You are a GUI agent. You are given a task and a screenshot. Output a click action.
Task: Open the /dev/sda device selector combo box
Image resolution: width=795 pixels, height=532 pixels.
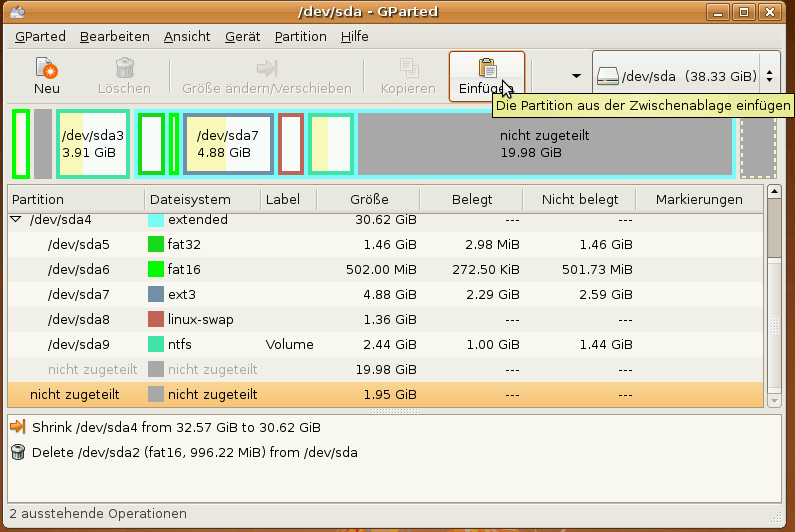[x=685, y=76]
